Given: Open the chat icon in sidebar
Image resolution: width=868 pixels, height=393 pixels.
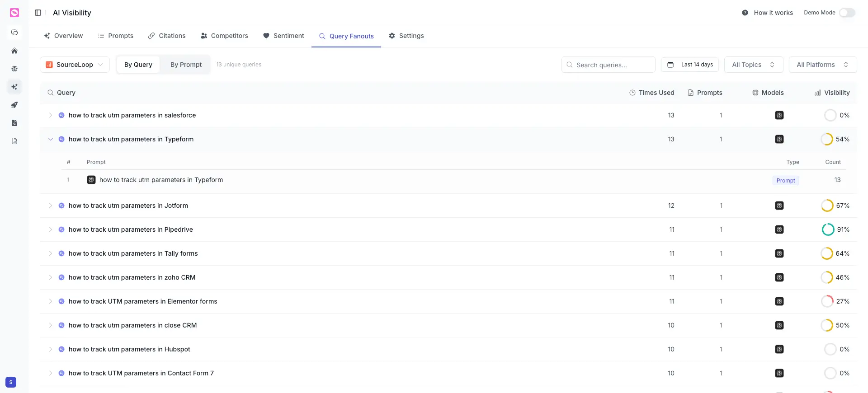Looking at the screenshot, I should click(14, 33).
